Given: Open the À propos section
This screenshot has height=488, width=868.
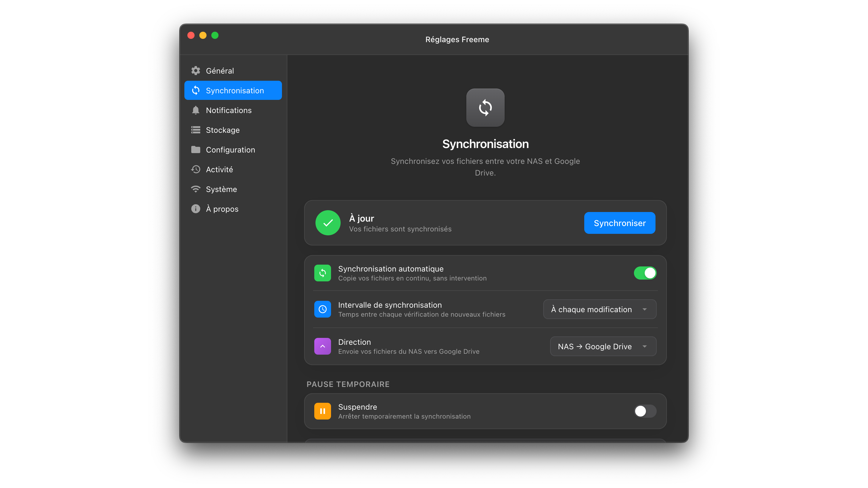Looking at the screenshot, I should pos(233,209).
